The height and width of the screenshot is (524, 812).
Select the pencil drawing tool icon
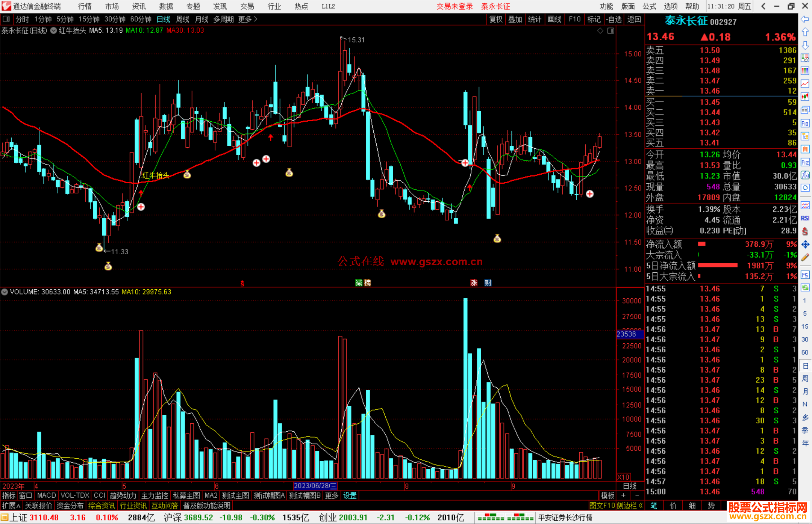click(x=805, y=257)
